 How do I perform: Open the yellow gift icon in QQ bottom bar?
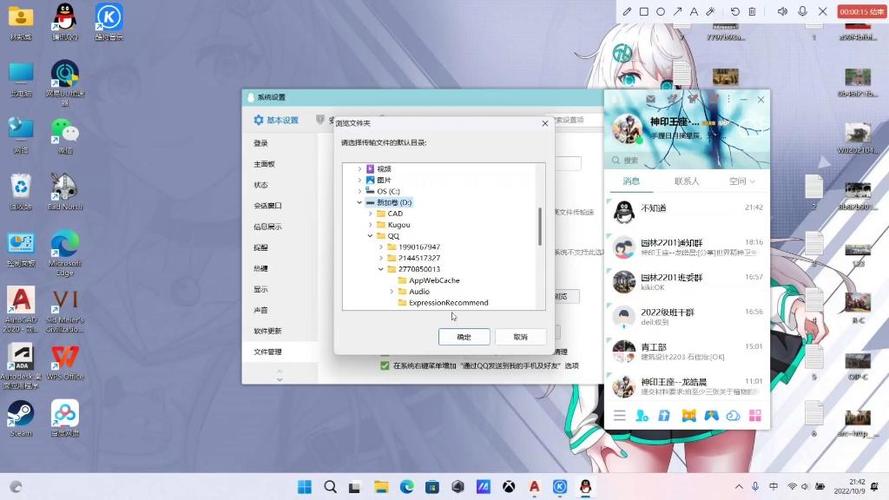[688, 416]
